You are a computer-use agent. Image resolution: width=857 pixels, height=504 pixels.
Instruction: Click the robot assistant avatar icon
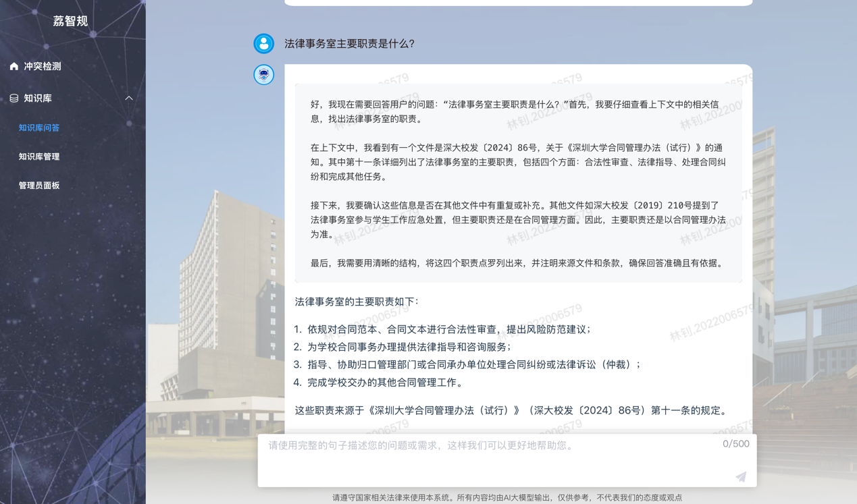(263, 75)
